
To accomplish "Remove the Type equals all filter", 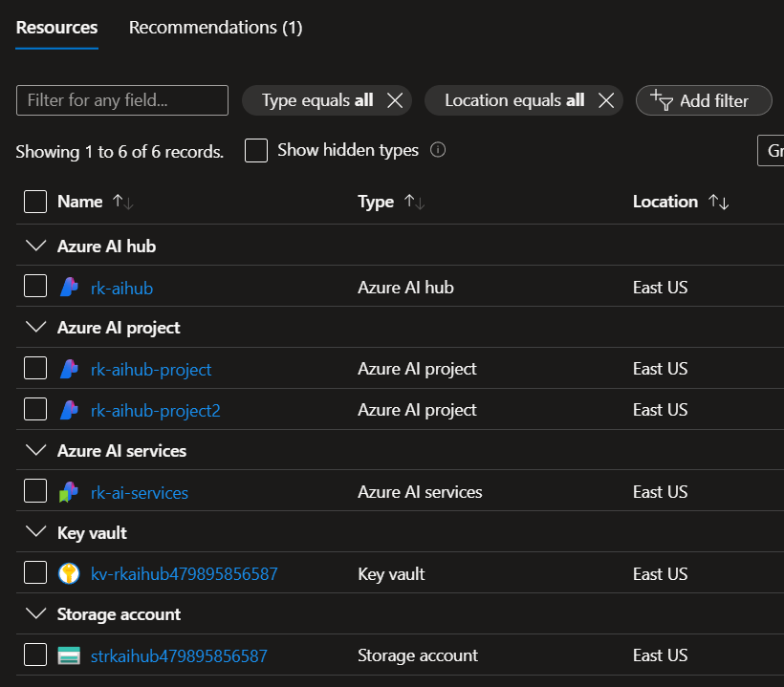I will click(394, 100).
